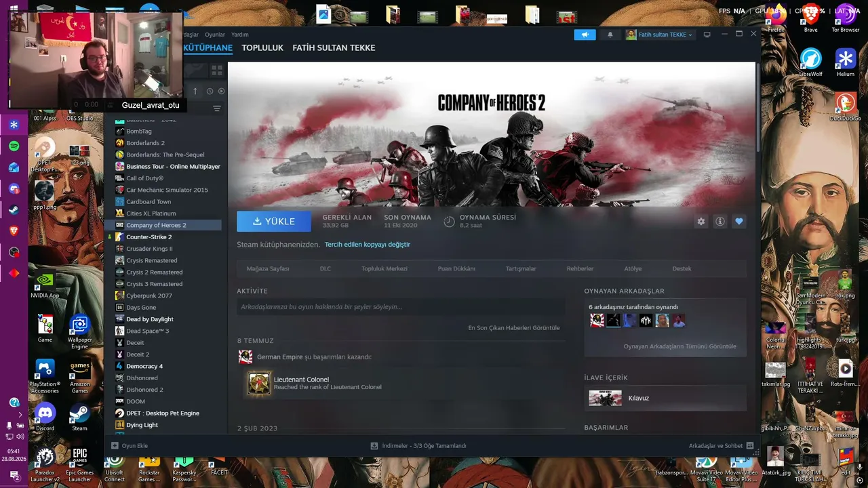This screenshot has width=868, height=488.
Task: Click Brave icon in the taskbar
Action: (14, 231)
